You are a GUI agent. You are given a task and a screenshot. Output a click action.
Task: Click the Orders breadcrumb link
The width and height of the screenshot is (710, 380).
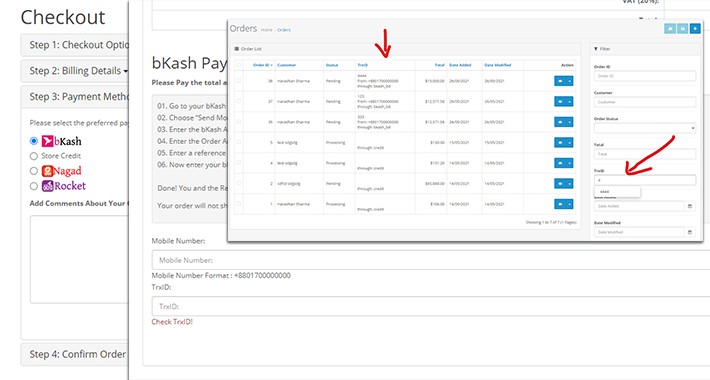click(x=284, y=30)
